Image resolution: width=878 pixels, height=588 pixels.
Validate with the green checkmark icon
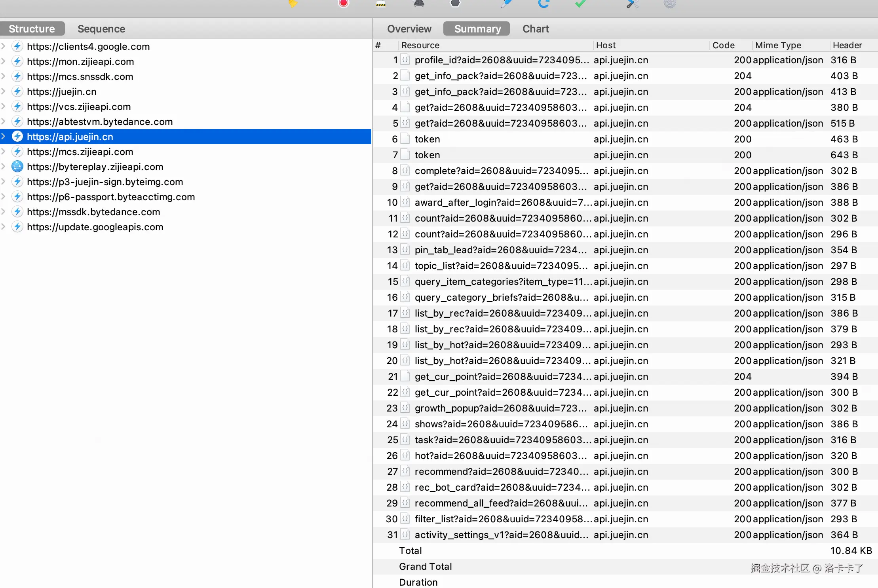pyautogui.click(x=580, y=4)
